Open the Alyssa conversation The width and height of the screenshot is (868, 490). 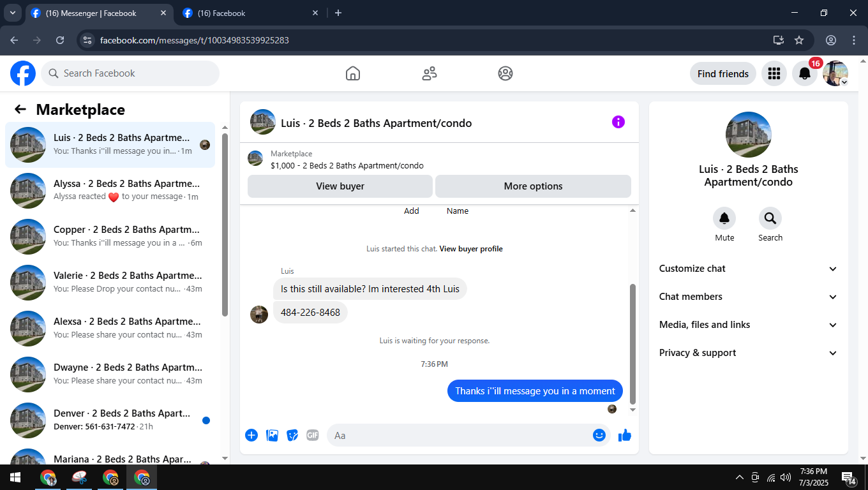tap(110, 191)
